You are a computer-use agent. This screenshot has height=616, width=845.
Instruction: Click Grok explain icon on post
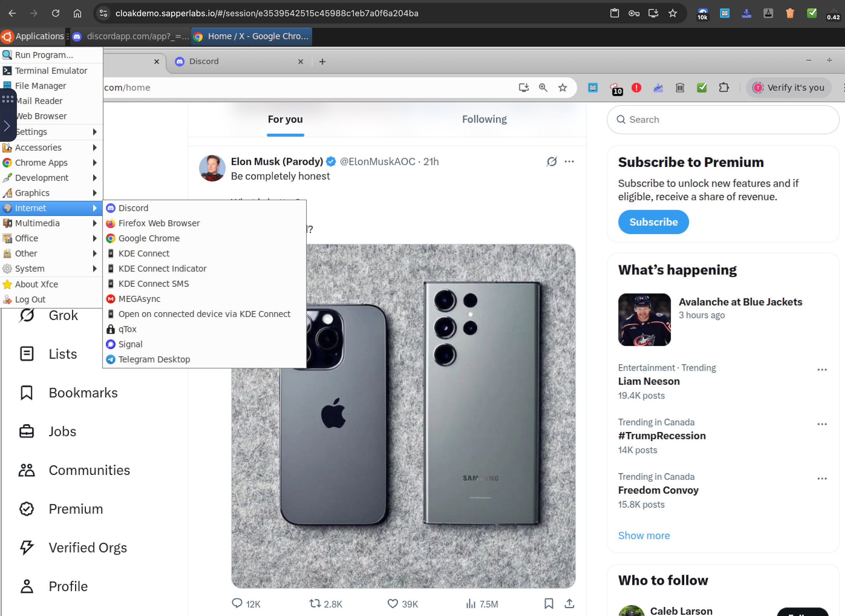click(552, 161)
